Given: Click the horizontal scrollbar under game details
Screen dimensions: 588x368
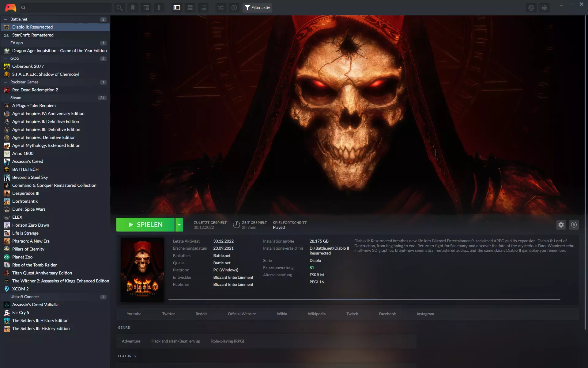Looking at the screenshot, I should [x=364, y=299].
